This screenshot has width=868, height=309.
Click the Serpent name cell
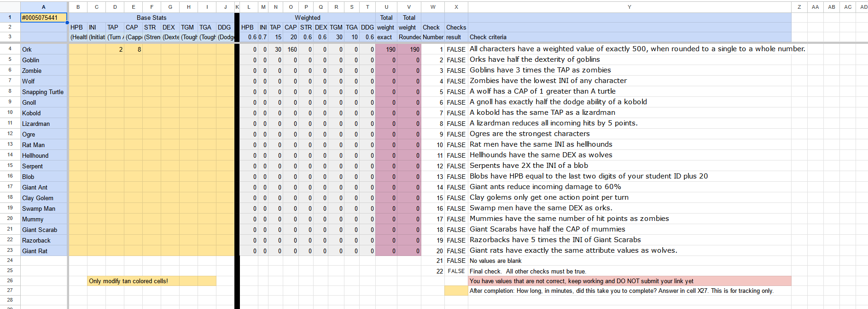coord(44,166)
